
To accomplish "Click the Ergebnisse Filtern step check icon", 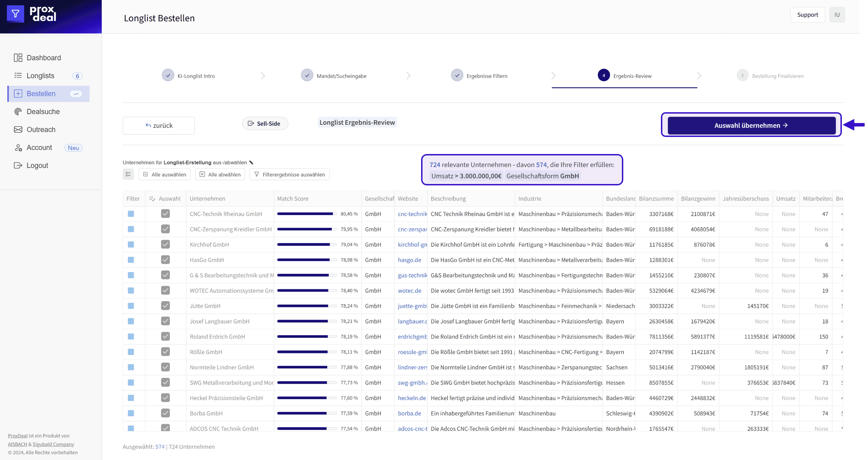I will point(457,75).
